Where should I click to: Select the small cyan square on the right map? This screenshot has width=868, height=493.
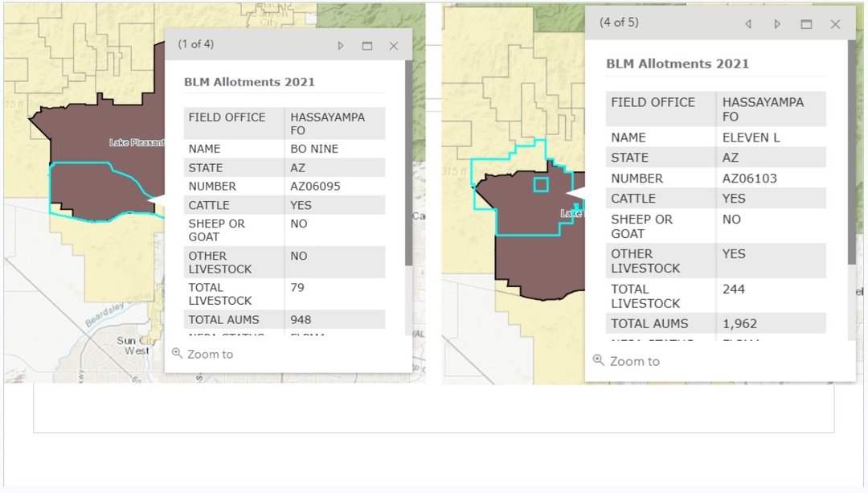(541, 185)
